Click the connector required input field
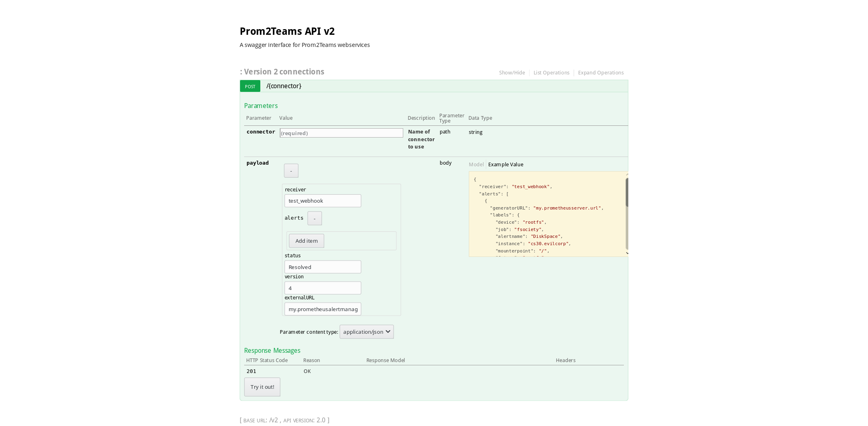 [x=341, y=133]
